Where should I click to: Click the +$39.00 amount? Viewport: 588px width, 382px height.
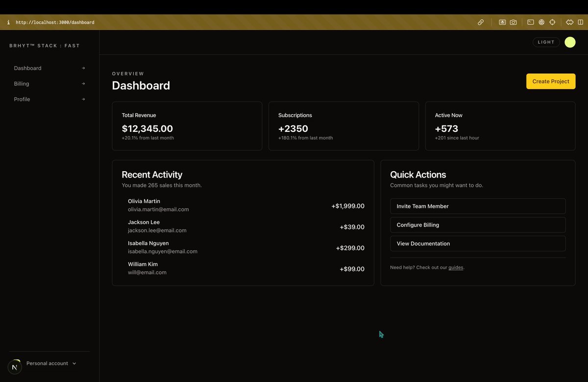pos(352,227)
